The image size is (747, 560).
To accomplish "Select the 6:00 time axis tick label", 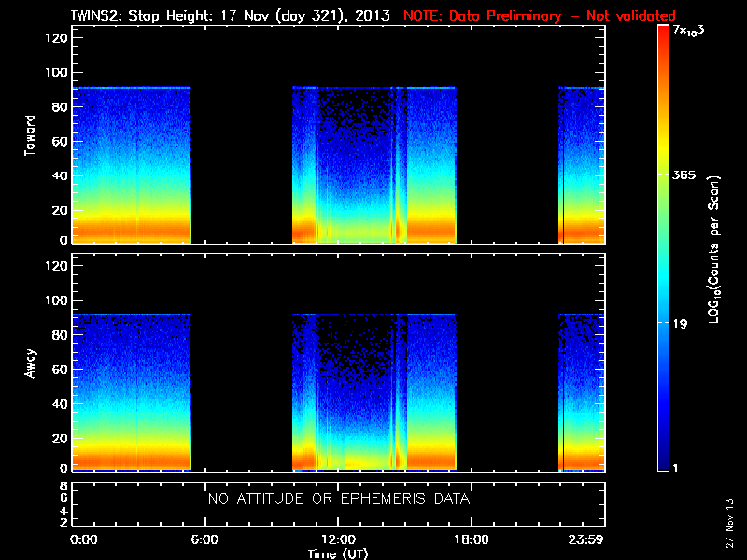I will coord(204,540).
